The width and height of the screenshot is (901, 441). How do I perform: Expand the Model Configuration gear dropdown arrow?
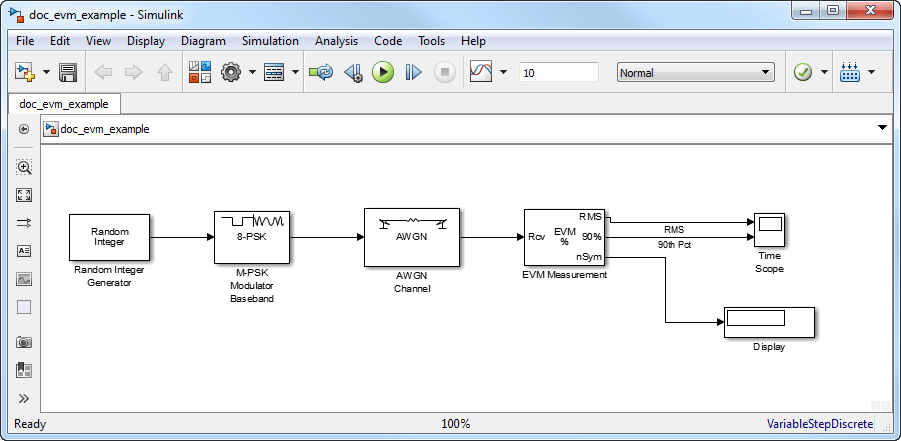coord(252,72)
